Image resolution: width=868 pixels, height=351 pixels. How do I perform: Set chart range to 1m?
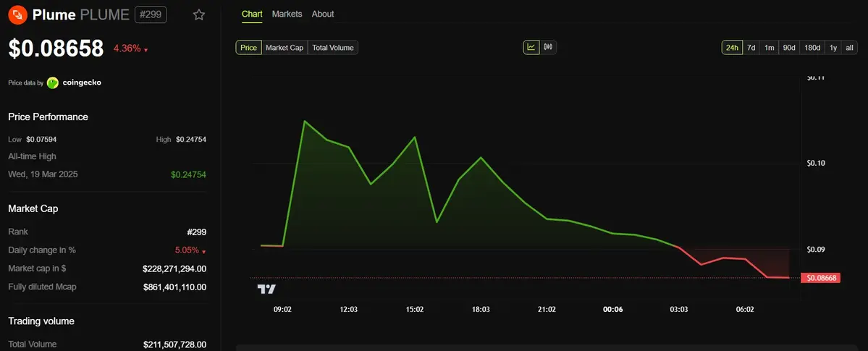pos(770,48)
